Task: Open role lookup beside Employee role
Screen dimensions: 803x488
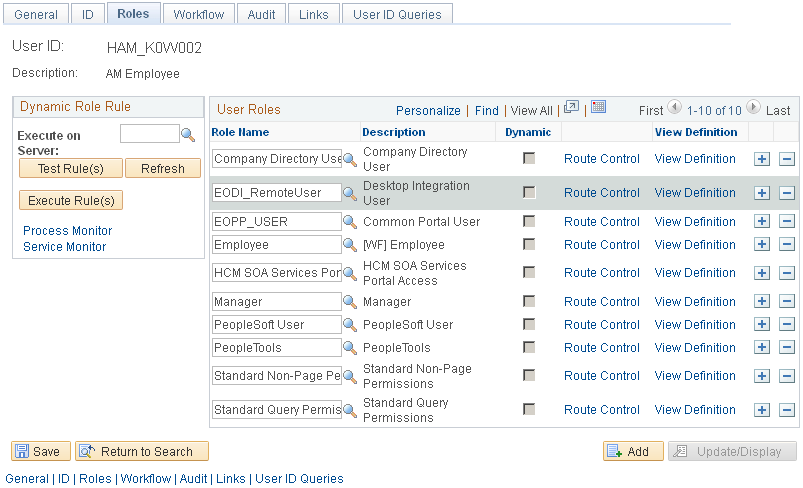Action: point(350,245)
